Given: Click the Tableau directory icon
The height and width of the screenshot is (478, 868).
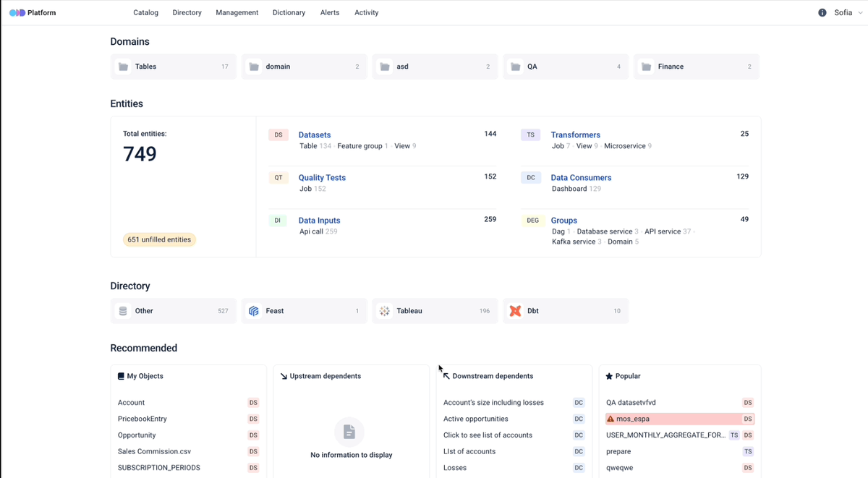Looking at the screenshot, I should 385,311.
